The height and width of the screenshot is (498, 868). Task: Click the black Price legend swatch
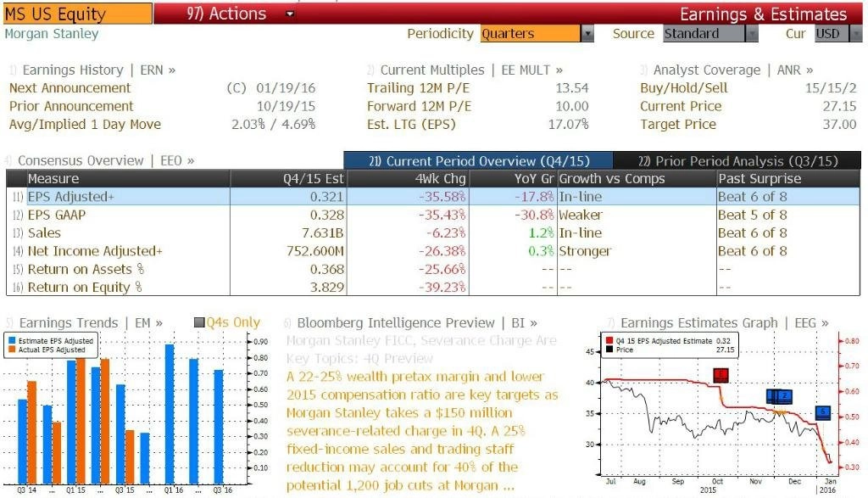[609, 350]
